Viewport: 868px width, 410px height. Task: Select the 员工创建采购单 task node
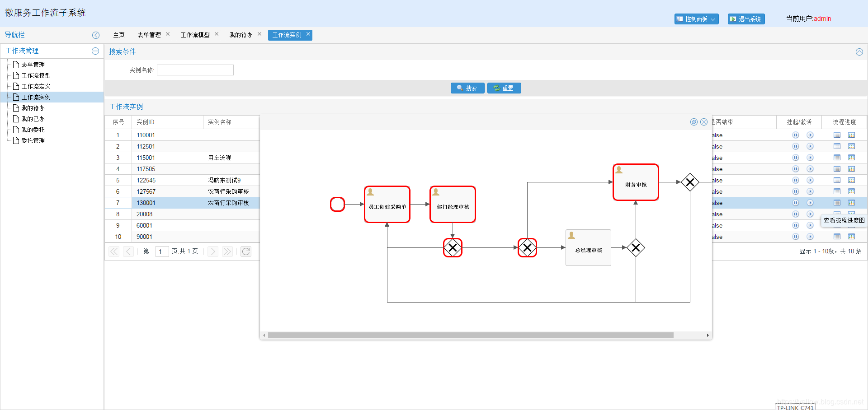pyautogui.click(x=387, y=205)
